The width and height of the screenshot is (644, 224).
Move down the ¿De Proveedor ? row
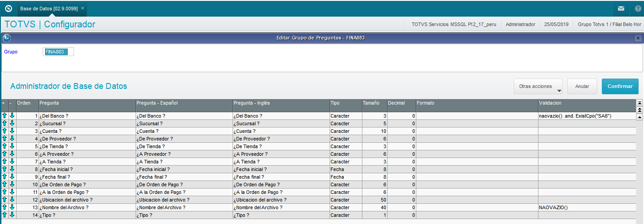click(12, 139)
